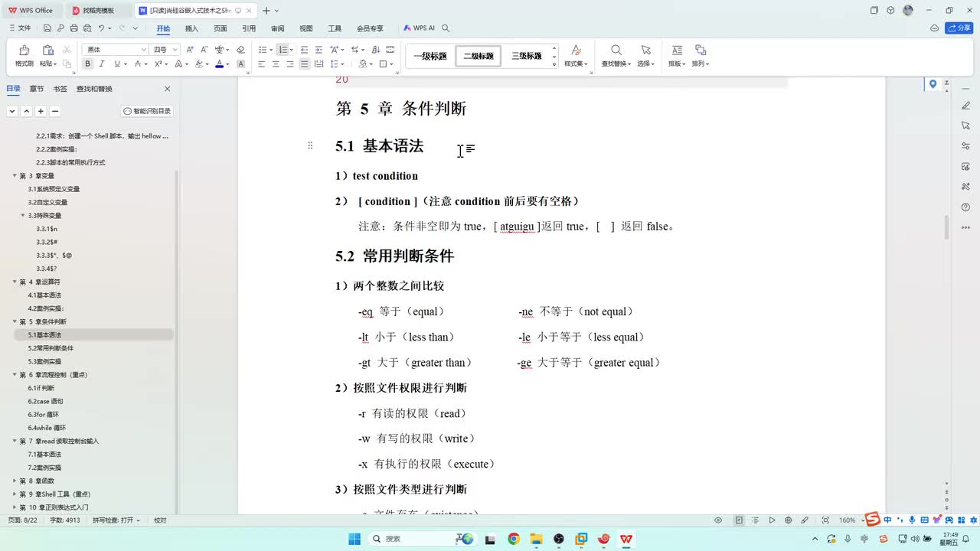Click the Center alignment icon
980x551 pixels.
[276, 64]
